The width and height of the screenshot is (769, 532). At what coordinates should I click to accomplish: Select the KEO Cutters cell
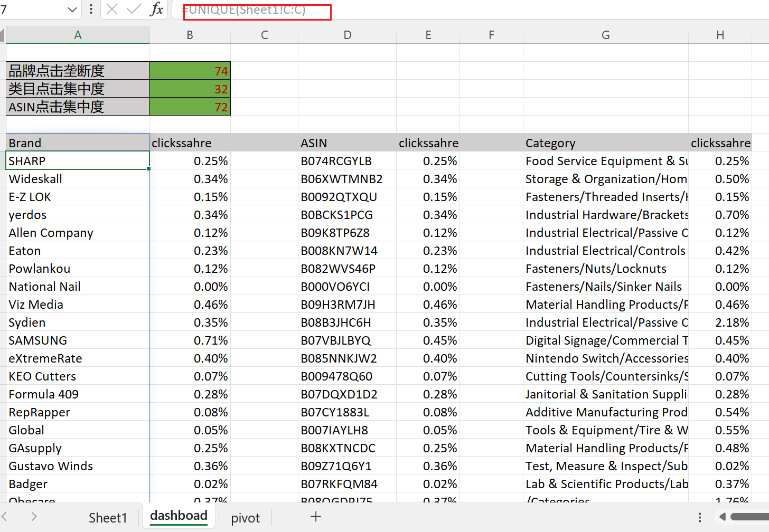point(78,376)
